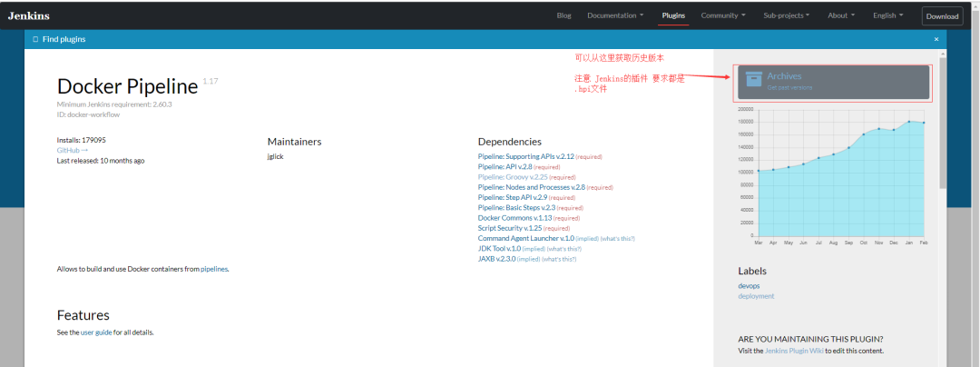Viewport: 980px width, 367px height.
Task: Open Docker Commons v.1.13 dependency
Action: [x=515, y=218]
